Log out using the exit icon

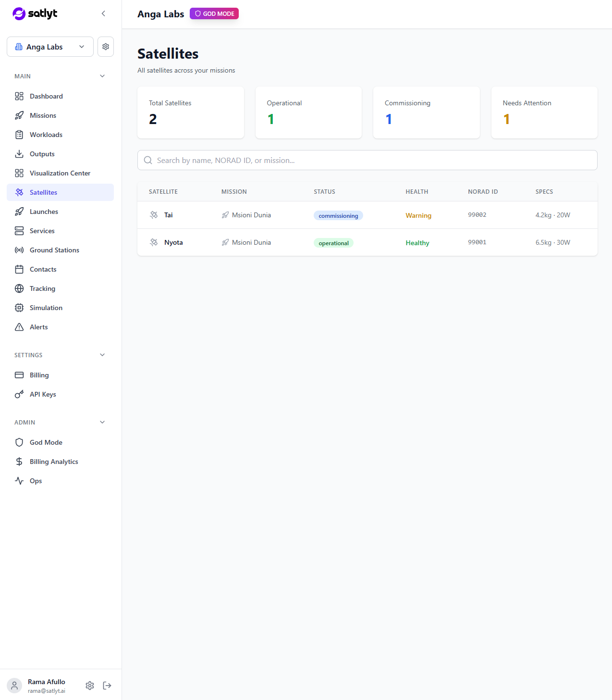[x=107, y=686]
